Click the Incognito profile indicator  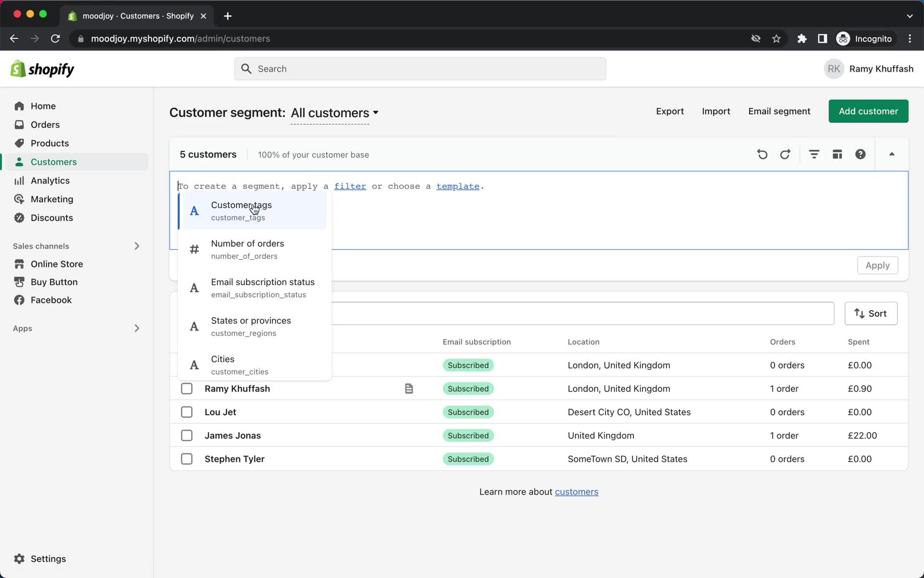point(864,39)
